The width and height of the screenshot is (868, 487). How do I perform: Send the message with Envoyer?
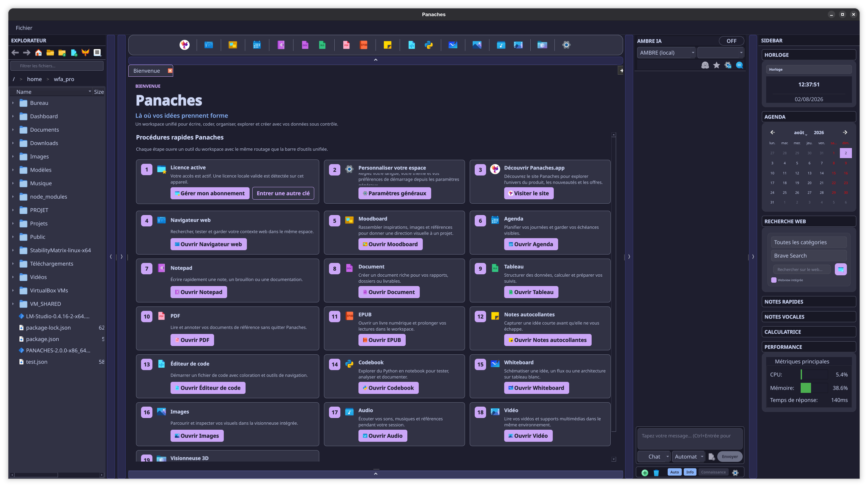tap(730, 457)
